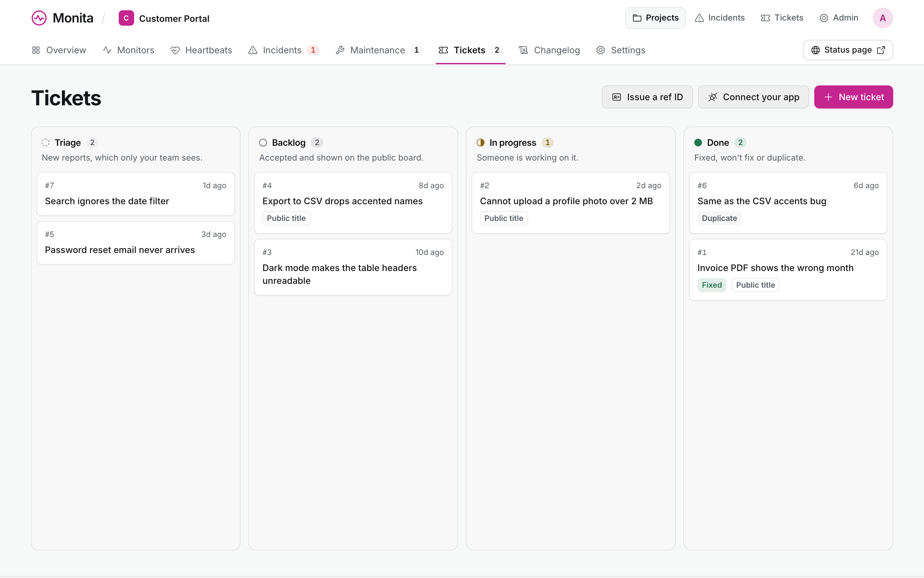Click the In progress column heading

[x=513, y=143]
